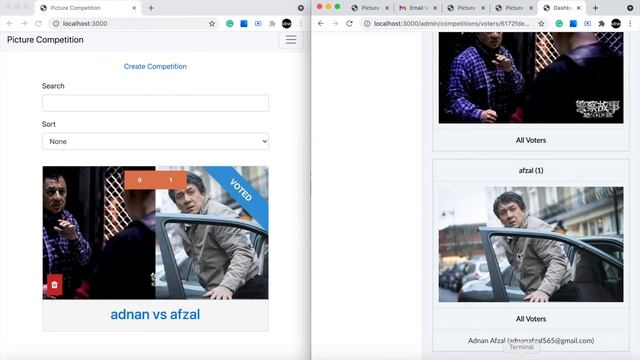This screenshot has height=360, width=640.
Task: Open the profile avatar in left window
Action: click(287, 24)
